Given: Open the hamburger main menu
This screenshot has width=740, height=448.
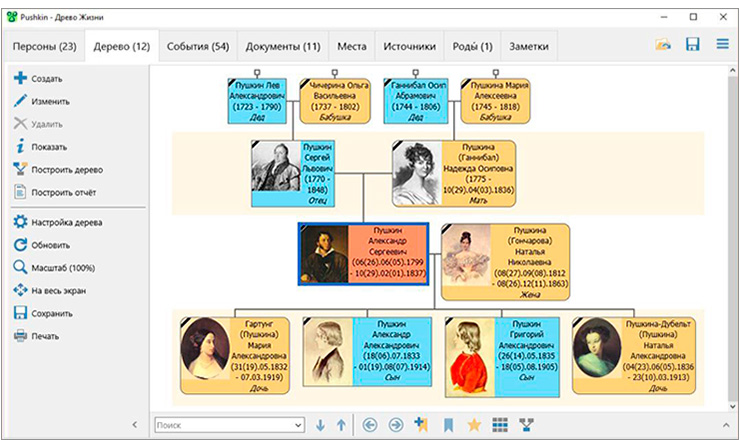Looking at the screenshot, I should point(721,45).
